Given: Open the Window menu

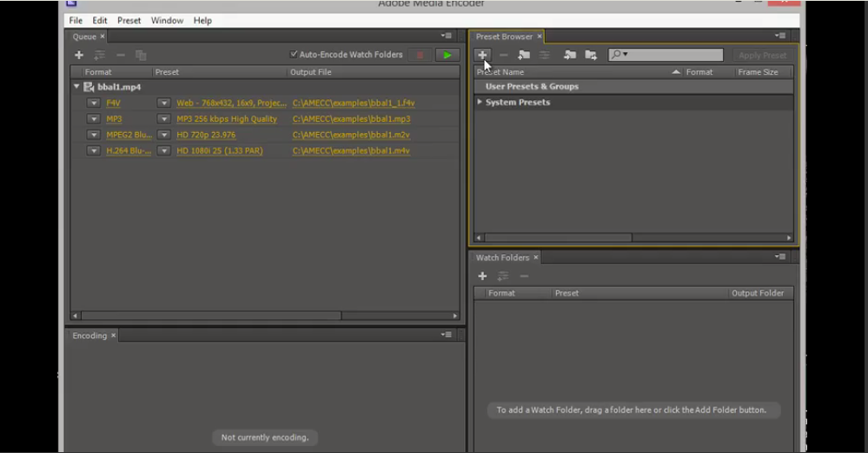Looking at the screenshot, I should (167, 21).
